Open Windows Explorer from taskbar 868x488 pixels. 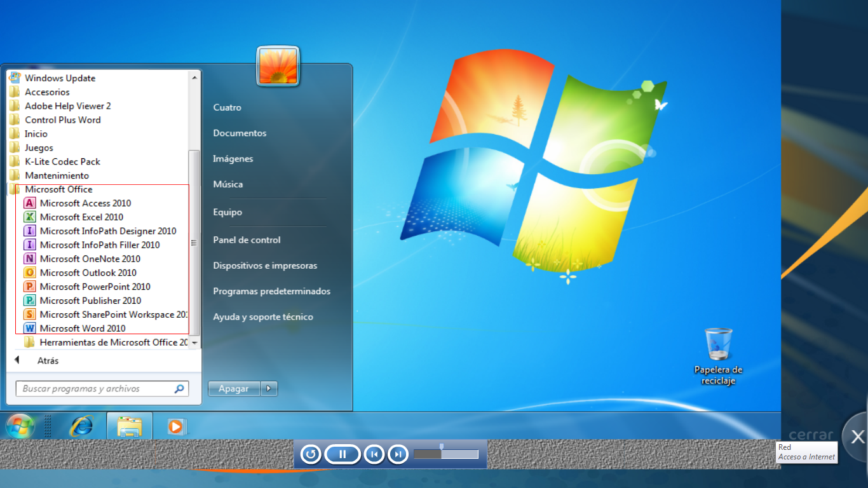pos(130,426)
